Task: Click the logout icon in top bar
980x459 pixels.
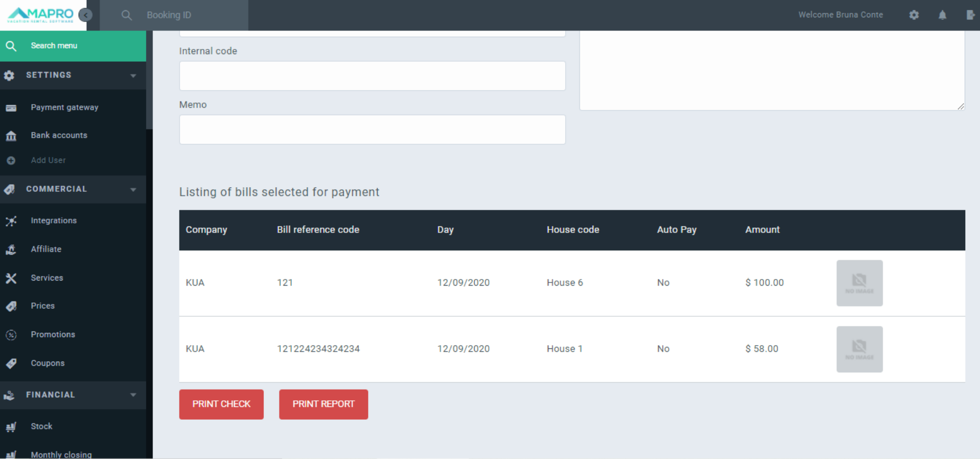Action: coord(970,15)
